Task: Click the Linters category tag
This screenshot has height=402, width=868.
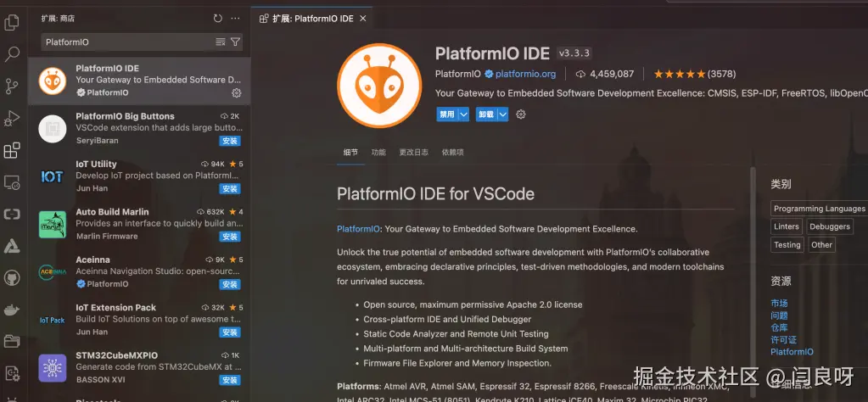Action: pyautogui.click(x=786, y=226)
